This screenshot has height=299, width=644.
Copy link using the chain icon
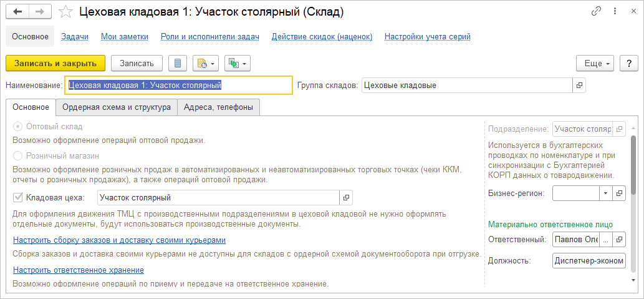[x=597, y=12]
